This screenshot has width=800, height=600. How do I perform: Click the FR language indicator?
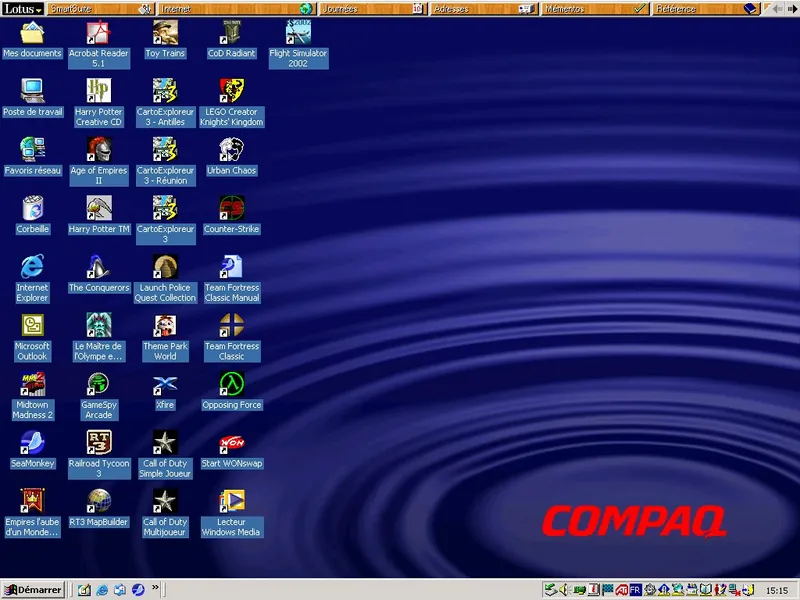click(635, 590)
